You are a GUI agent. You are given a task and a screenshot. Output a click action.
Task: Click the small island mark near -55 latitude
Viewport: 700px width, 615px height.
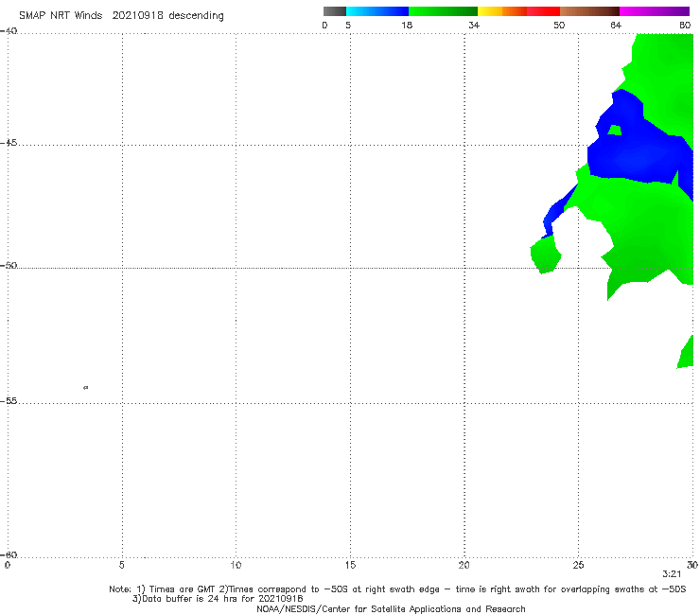click(x=86, y=388)
